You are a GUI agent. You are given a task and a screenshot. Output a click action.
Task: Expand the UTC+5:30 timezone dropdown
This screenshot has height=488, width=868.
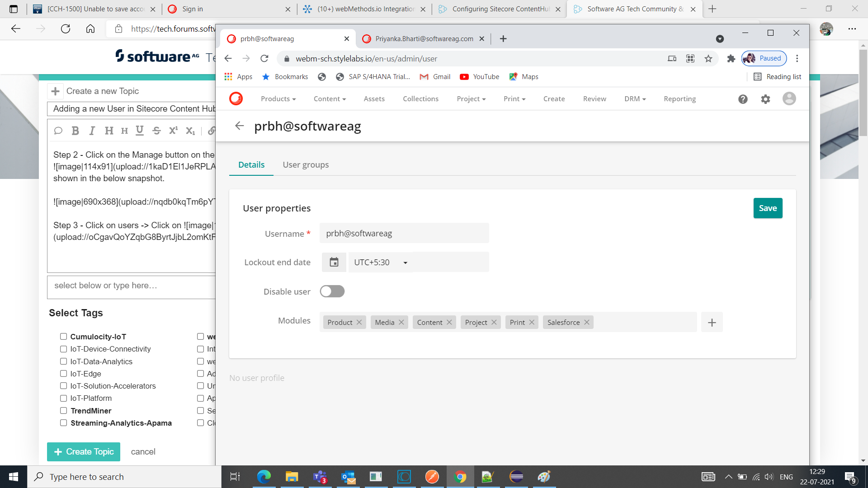tap(380, 263)
